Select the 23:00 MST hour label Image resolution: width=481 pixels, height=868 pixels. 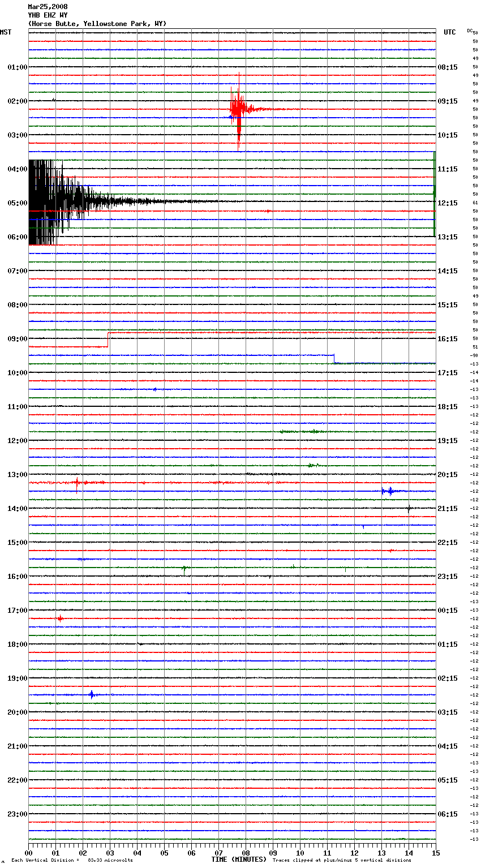(x=17, y=814)
